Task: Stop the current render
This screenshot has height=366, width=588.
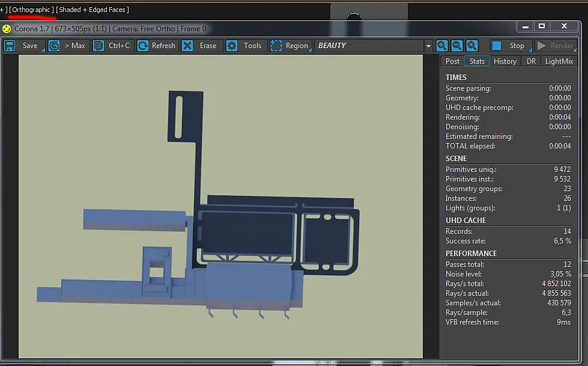Action: pyautogui.click(x=509, y=46)
